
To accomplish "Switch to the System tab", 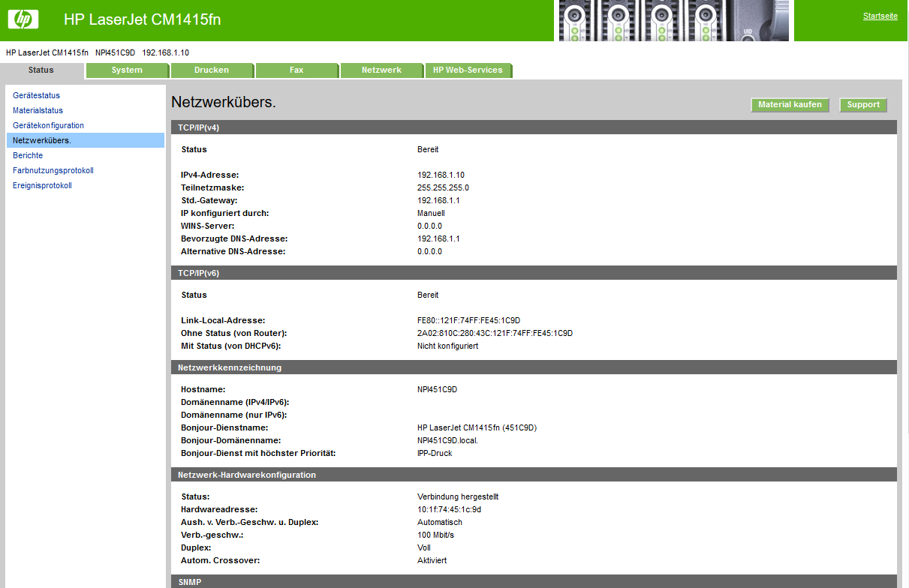I will point(127,70).
